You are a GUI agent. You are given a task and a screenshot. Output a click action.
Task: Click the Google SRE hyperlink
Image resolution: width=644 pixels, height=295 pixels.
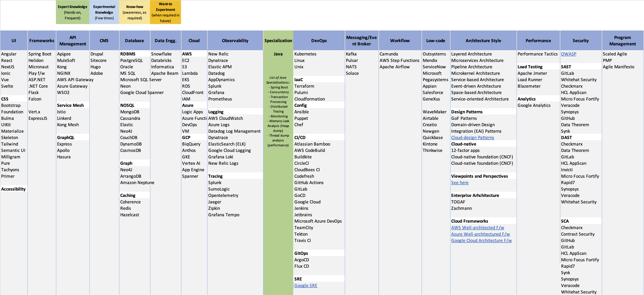pos(305,286)
